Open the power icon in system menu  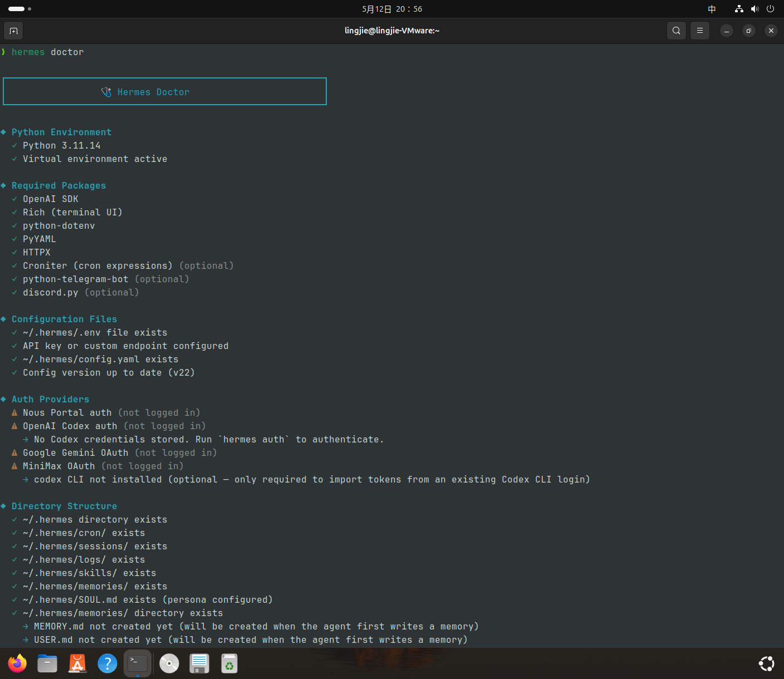771,9
